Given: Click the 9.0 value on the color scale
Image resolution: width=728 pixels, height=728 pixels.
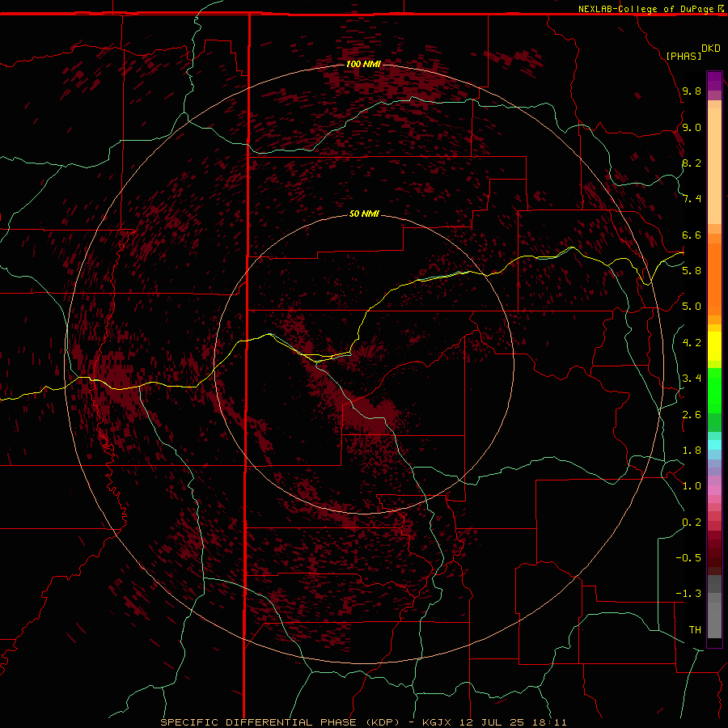Looking at the screenshot, I should pos(692,127).
